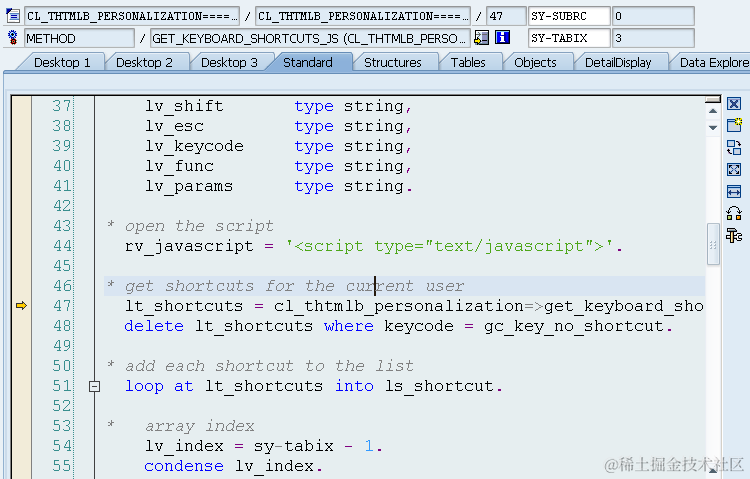
Task: Click the line number field showing 47
Action: click(506, 16)
